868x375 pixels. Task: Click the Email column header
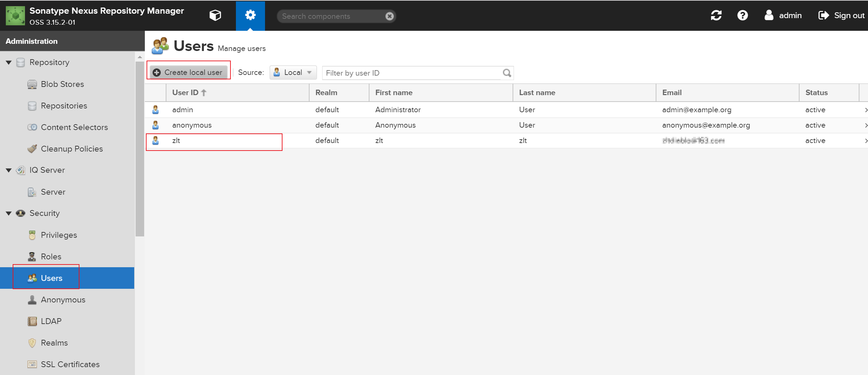point(728,93)
